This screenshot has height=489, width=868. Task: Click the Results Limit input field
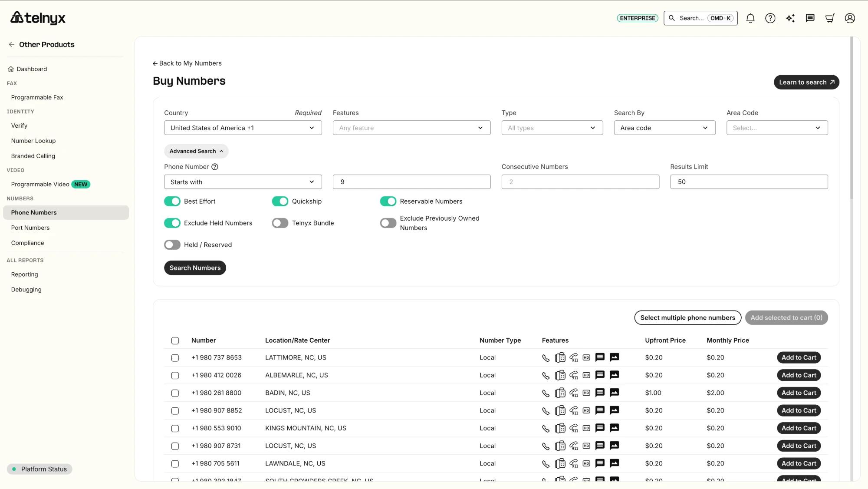749,182
